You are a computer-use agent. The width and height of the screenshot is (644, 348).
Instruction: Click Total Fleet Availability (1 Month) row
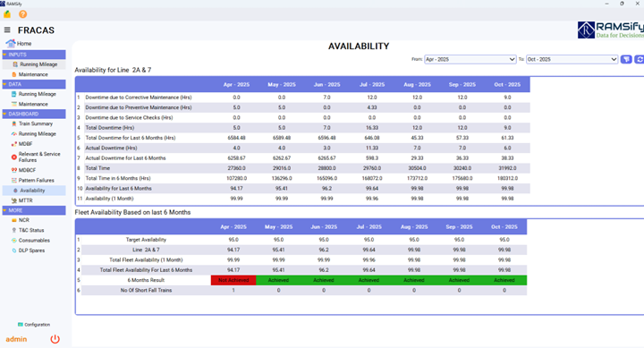click(x=301, y=260)
